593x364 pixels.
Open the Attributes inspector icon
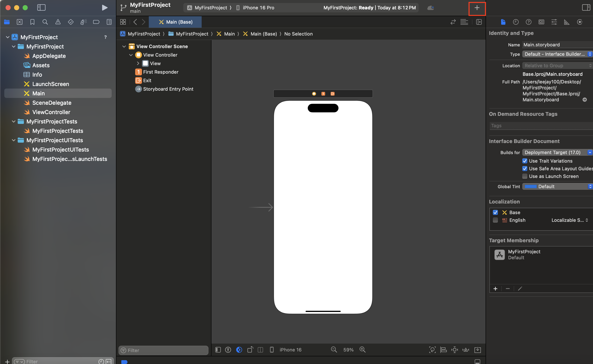(x=554, y=22)
